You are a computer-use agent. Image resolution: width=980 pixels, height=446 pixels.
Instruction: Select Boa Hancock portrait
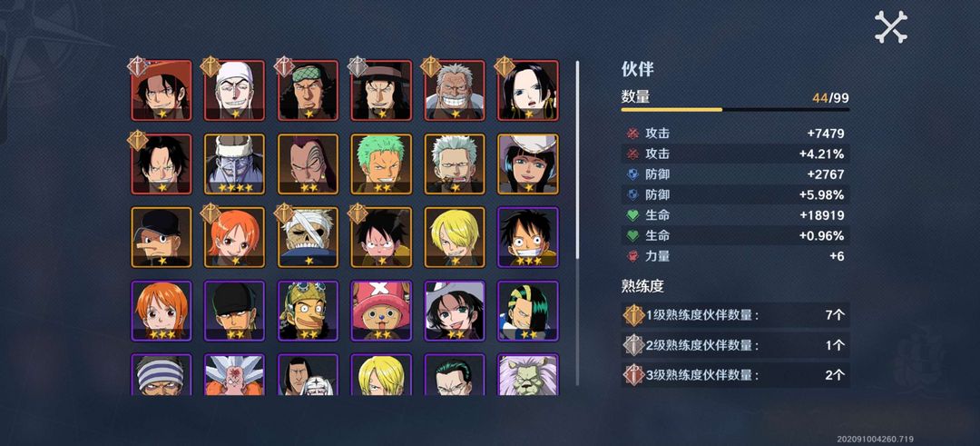(x=528, y=90)
